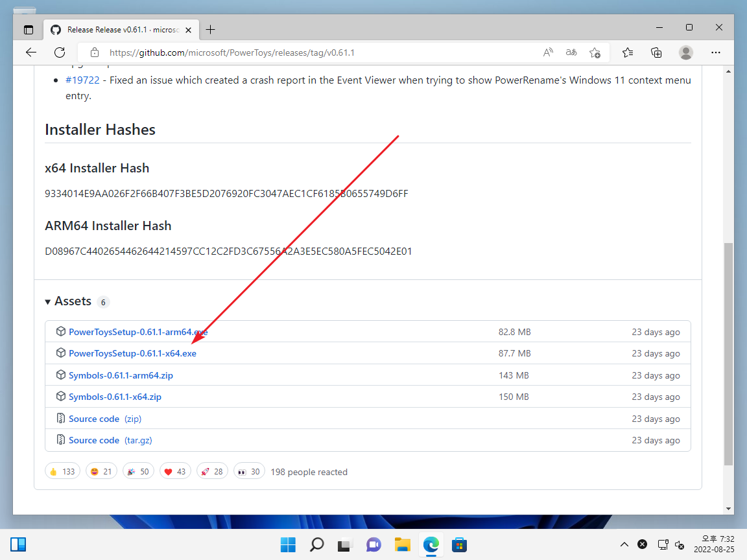Viewport: 747px width, 560px height.
Task: Click the browser back arrow
Action: pos(31,52)
